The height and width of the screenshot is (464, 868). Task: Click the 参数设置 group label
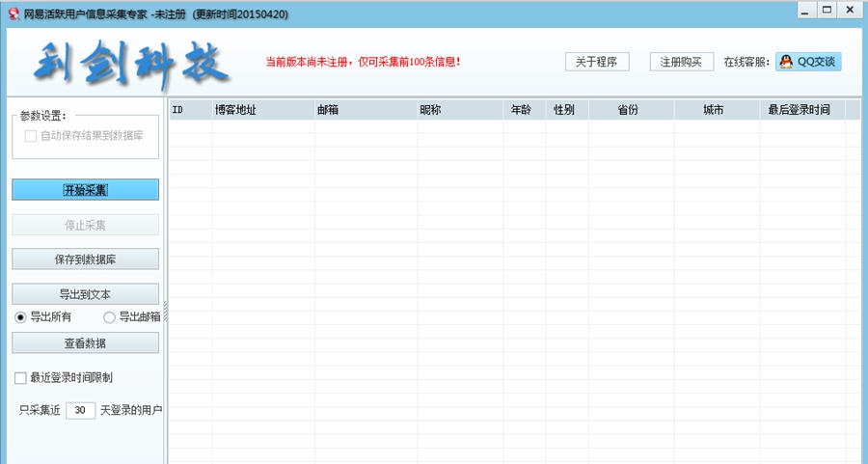coord(43,116)
